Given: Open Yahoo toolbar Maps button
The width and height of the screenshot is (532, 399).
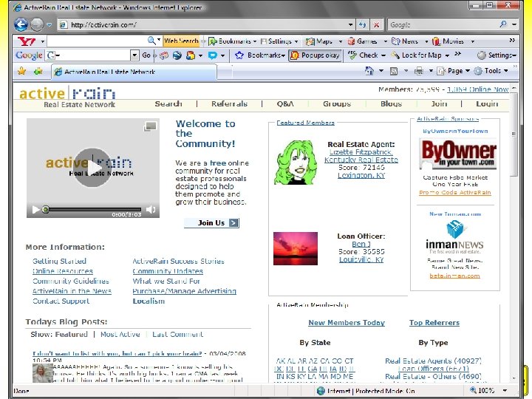Looking at the screenshot, I should (x=320, y=41).
